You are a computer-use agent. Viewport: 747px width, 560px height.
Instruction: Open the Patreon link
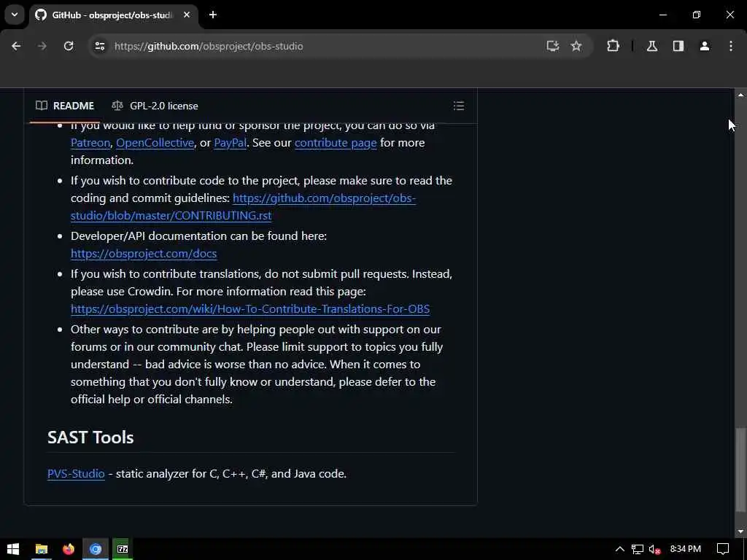[90, 143]
